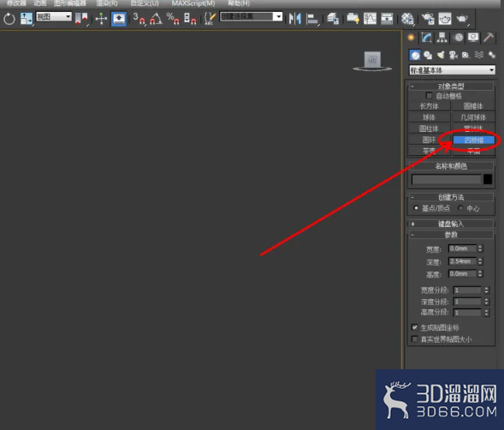Select the 基点/顶点 radio button
Image resolution: width=504 pixels, height=430 pixels.
(416, 208)
